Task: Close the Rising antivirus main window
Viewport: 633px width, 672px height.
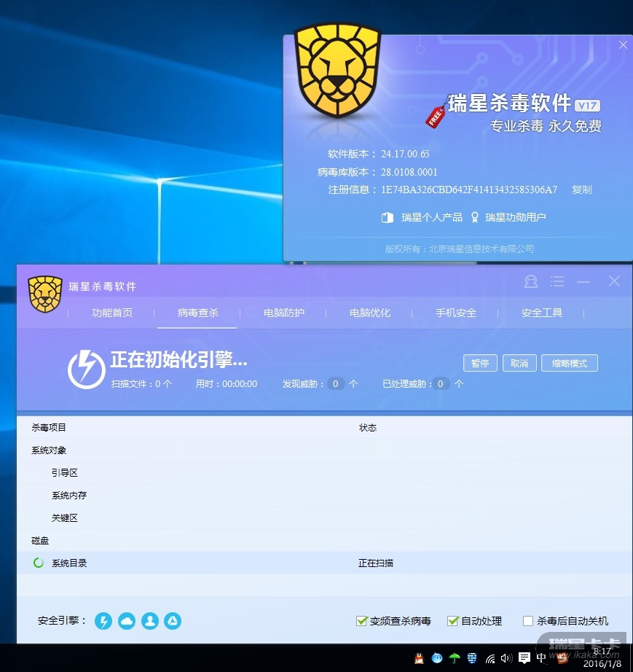Action: click(614, 281)
